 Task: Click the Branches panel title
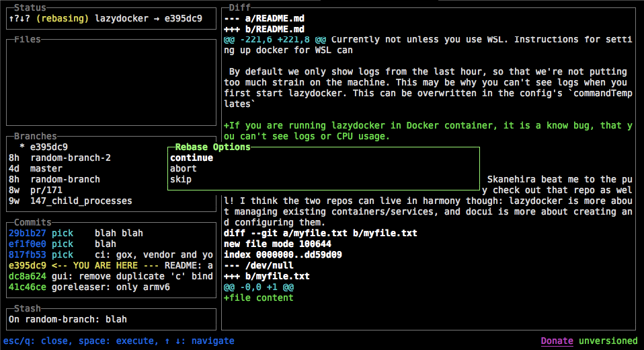[x=36, y=136]
